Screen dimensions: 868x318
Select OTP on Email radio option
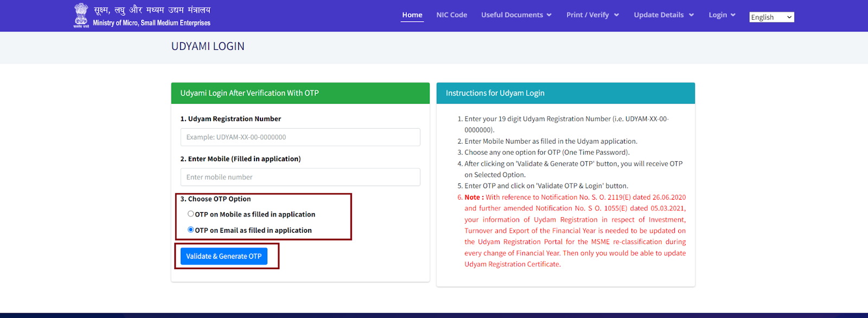[191, 230]
